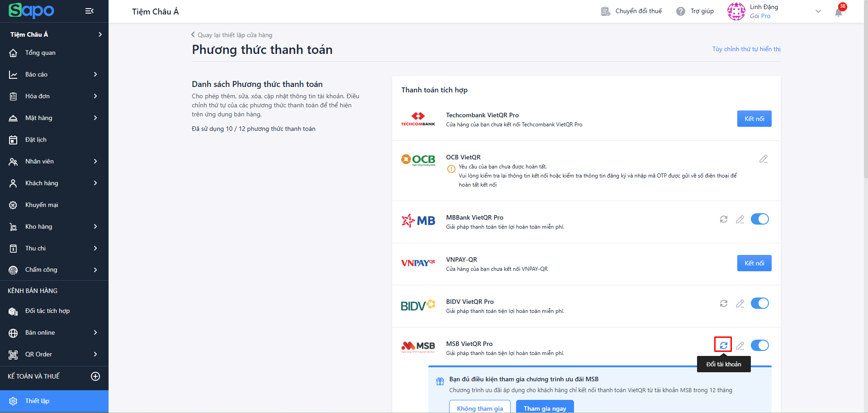This screenshot has width=868, height=413.
Task: Open the notifications bell
Action: 838,12
